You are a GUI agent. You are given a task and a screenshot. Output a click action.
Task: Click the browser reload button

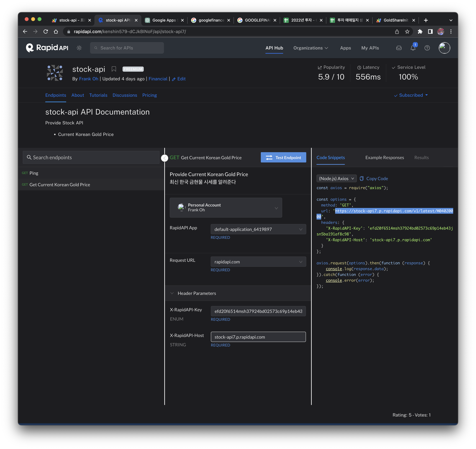point(46,32)
